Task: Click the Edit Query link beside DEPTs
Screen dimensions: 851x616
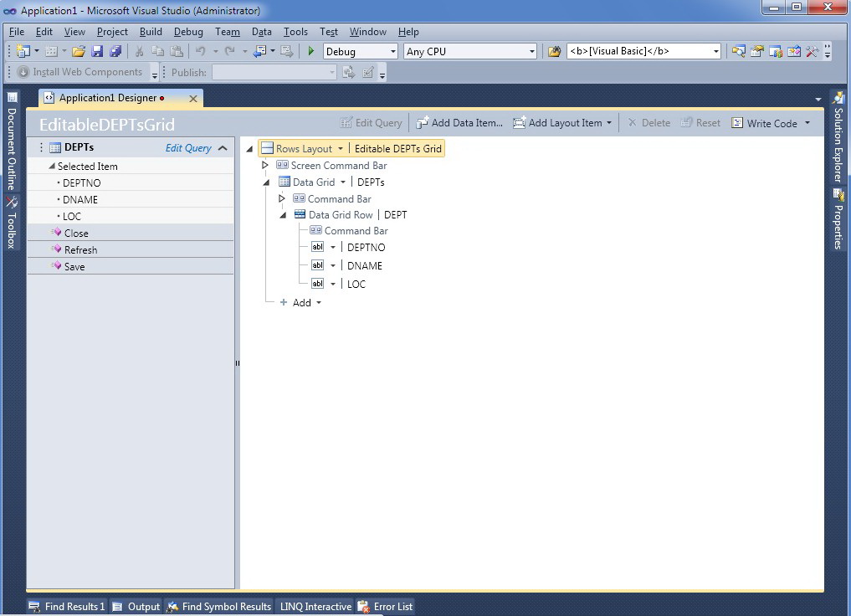Action: [188, 148]
